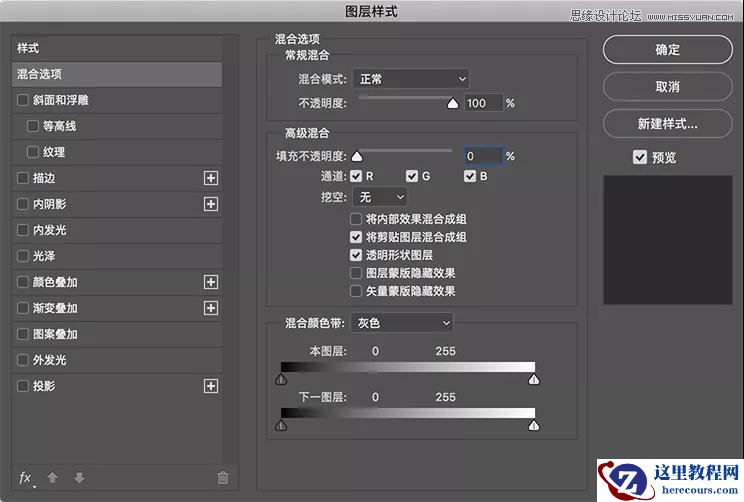Open the 混合模式 dropdown set to 正常
Screen dimensions: 744x502
411,79
